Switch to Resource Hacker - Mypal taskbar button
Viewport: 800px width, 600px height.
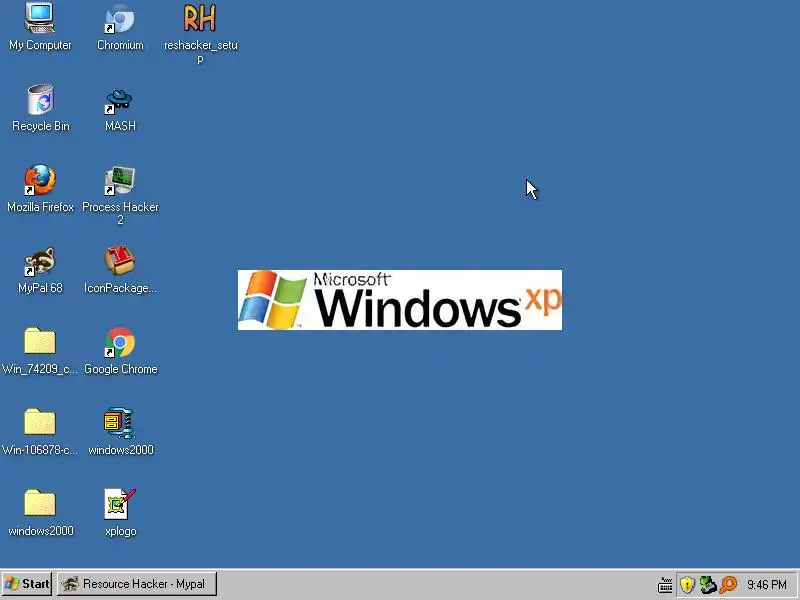[137, 584]
